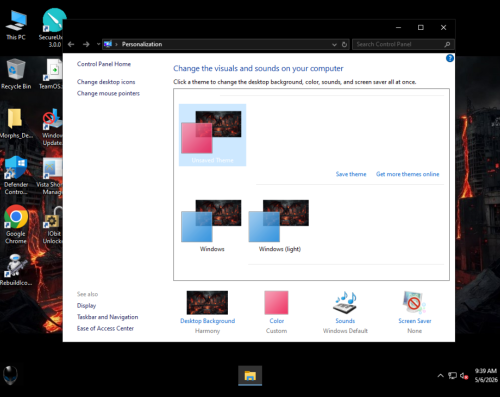Open Change desktop icons link

pyautogui.click(x=106, y=82)
